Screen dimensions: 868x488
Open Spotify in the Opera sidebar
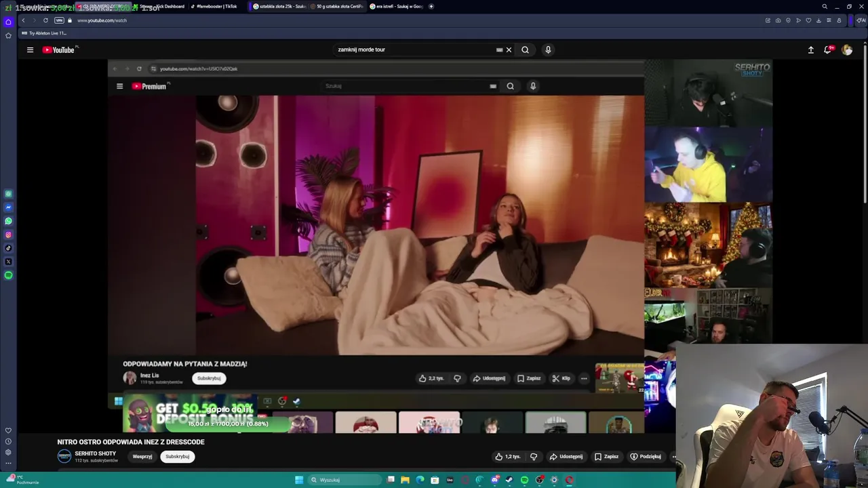pos(8,275)
